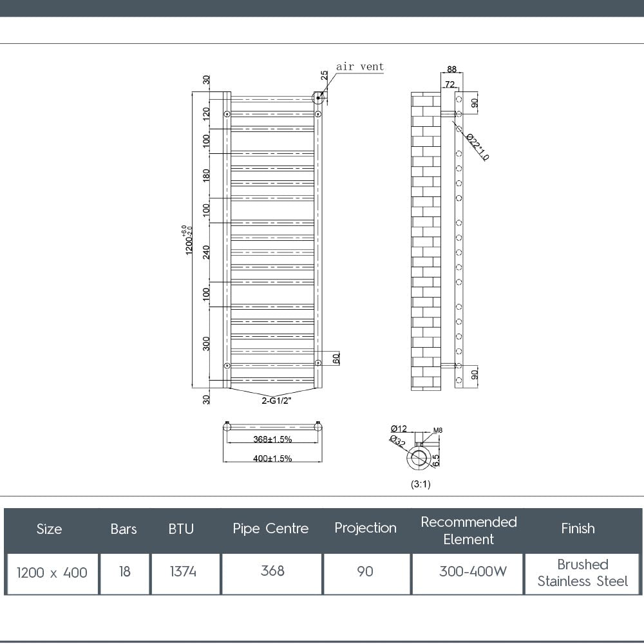Select the Ø22*1.0 pipe callout
Viewport: 644px width, 644px height.
(477, 147)
